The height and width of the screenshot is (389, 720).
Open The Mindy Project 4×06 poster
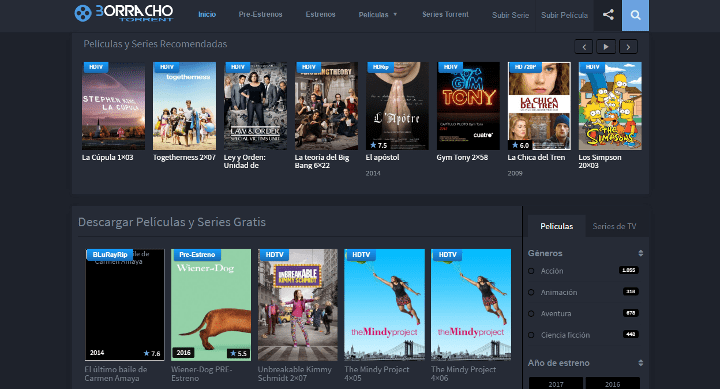tap(471, 304)
